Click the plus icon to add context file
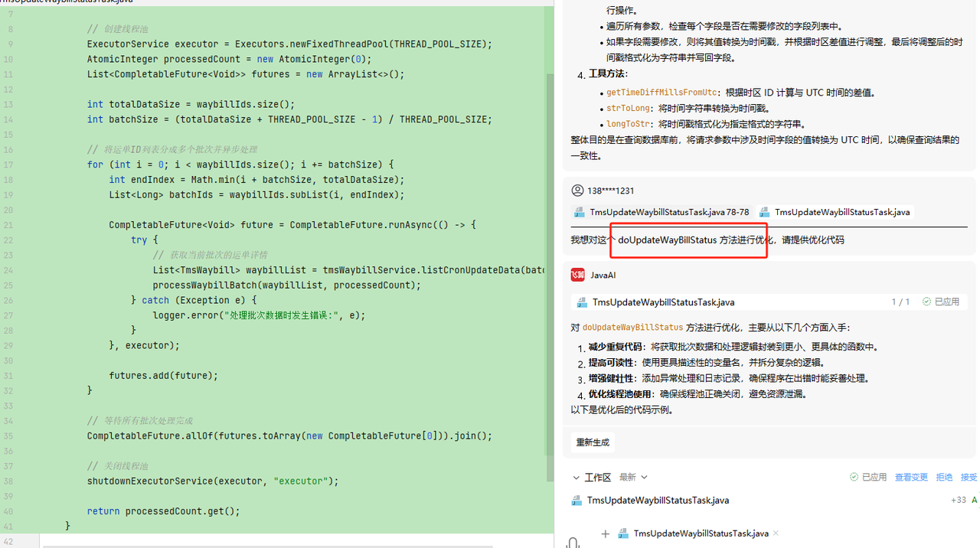Image resolution: width=980 pixels, height=548 pixels. coord(605,533)
